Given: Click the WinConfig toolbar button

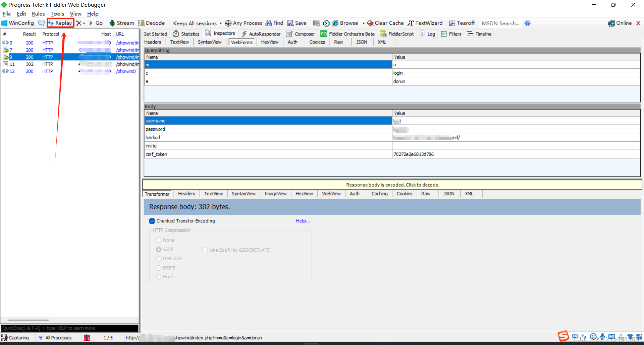Looking at the screenshot, I should (18, 23).
